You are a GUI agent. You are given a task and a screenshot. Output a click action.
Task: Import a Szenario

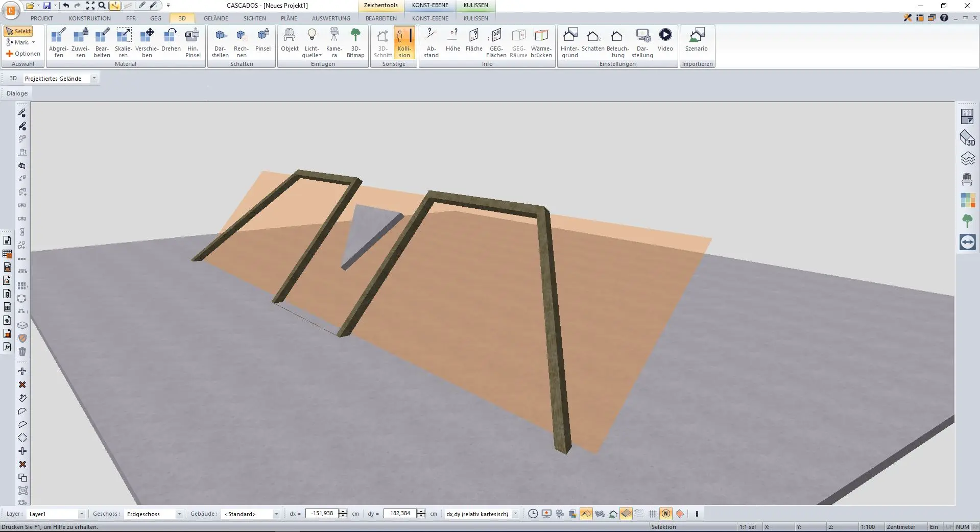[x=697, y=40]
